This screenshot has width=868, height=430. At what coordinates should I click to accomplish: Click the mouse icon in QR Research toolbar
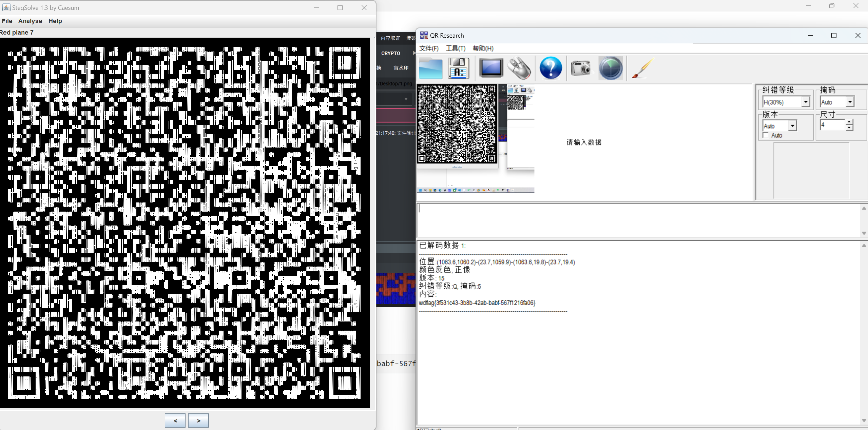click(x=519, y=69)
